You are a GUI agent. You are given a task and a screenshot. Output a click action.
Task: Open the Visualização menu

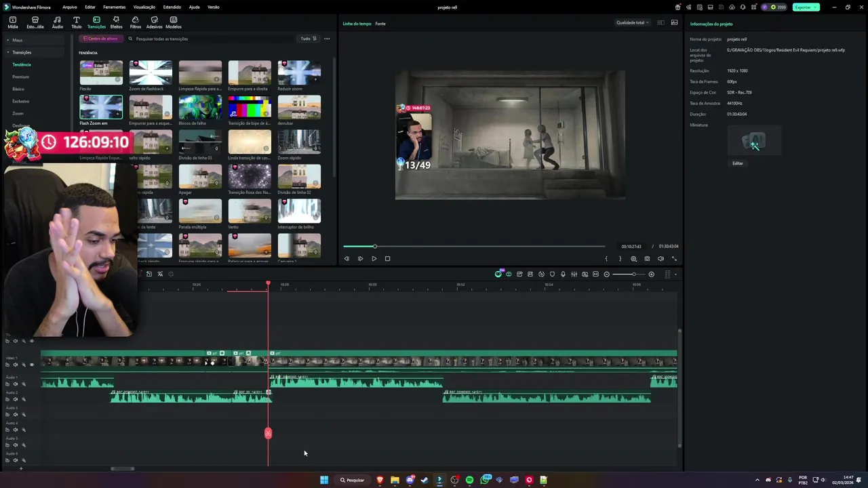pos(144,7)
